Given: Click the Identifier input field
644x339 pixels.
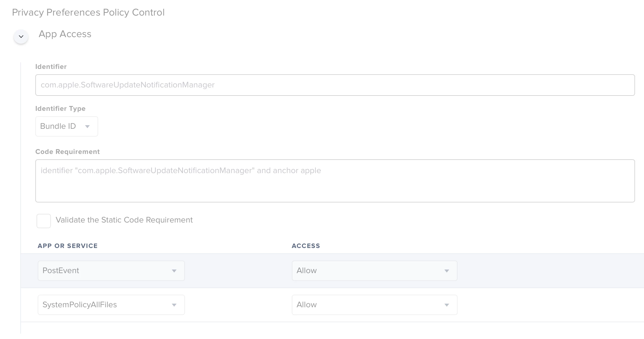Looking at the screenshot, I should [335, 85].
